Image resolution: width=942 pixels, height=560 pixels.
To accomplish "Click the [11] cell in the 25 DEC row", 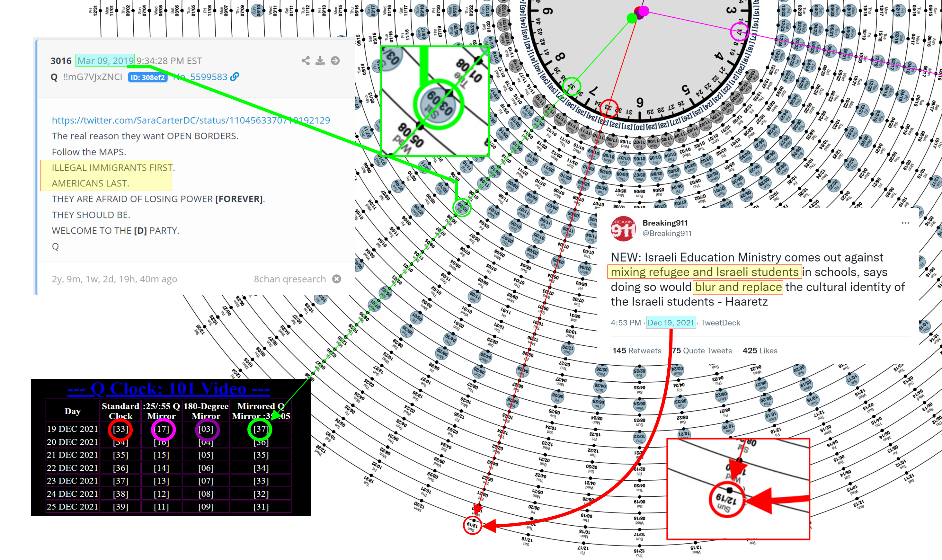I will (x=162, y=506).
